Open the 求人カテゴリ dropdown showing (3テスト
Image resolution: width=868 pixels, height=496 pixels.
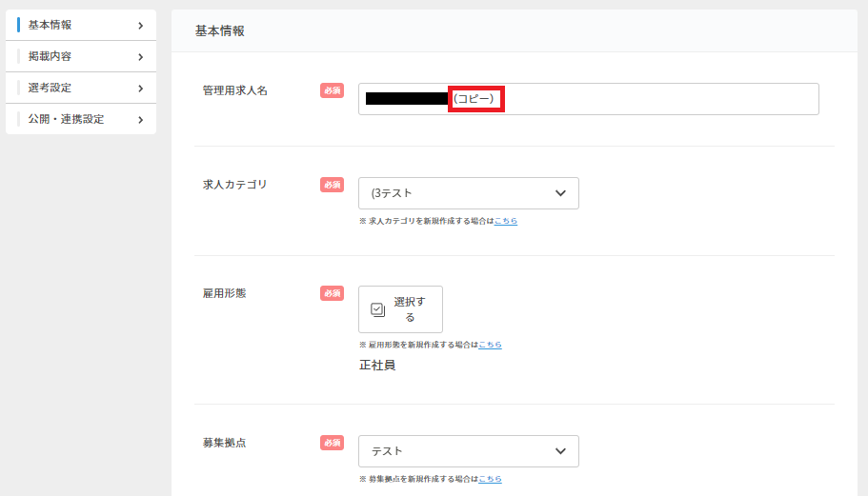pyautogui.click(x=468, y=193)
